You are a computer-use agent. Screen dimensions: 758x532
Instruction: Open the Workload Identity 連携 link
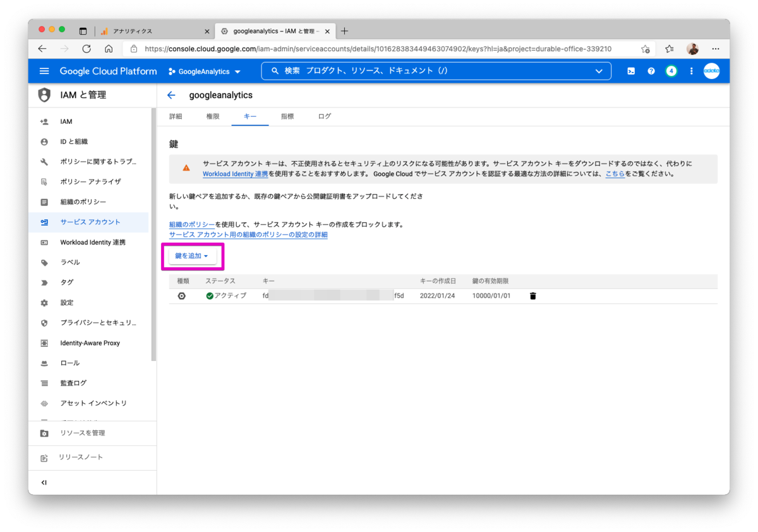point(234,173)
